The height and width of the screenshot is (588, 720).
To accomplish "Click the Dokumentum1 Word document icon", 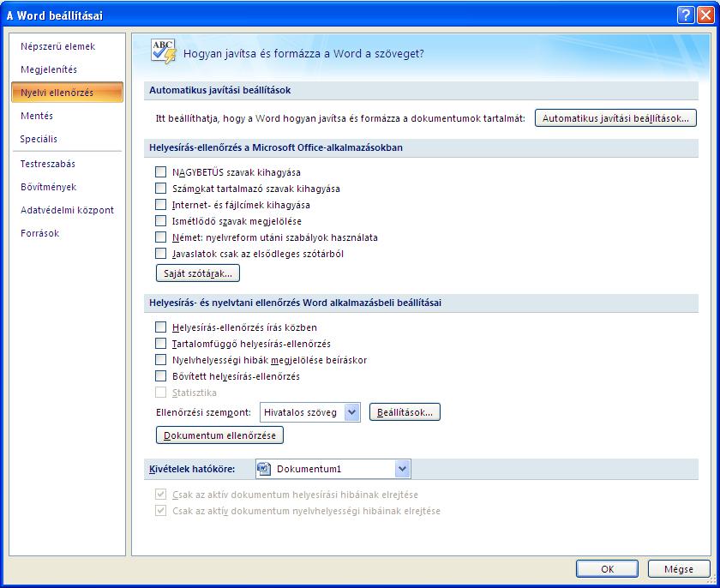I will [x=264, y=469].
